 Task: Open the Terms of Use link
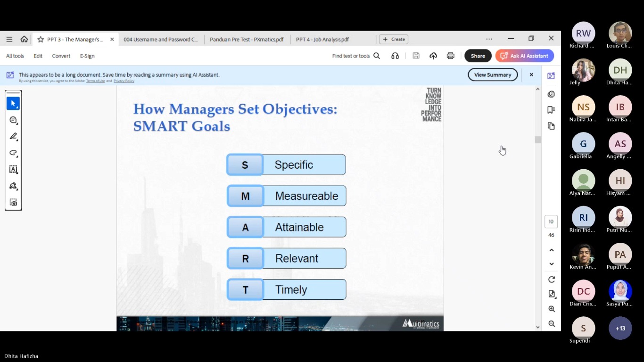(95, 81)
